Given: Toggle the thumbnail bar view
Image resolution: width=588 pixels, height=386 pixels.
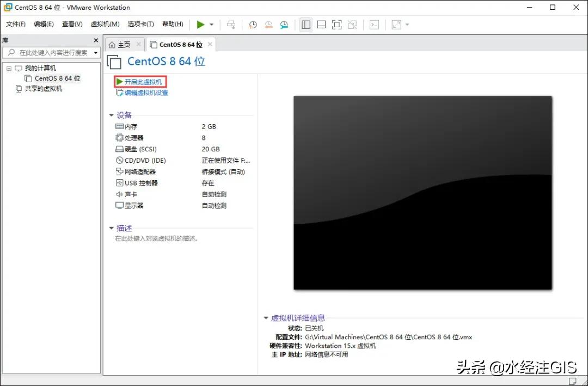Looking at the screenshot, I should click(x=321, y=24).
